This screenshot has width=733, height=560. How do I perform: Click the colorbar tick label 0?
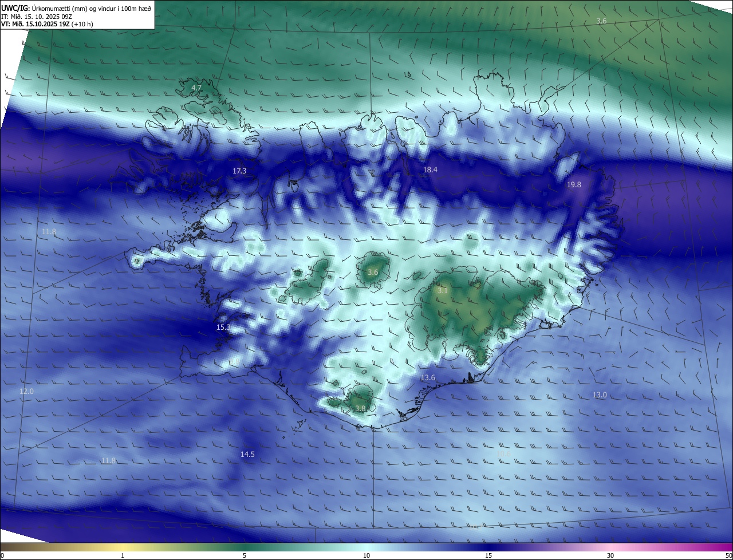tap(2, 555)
